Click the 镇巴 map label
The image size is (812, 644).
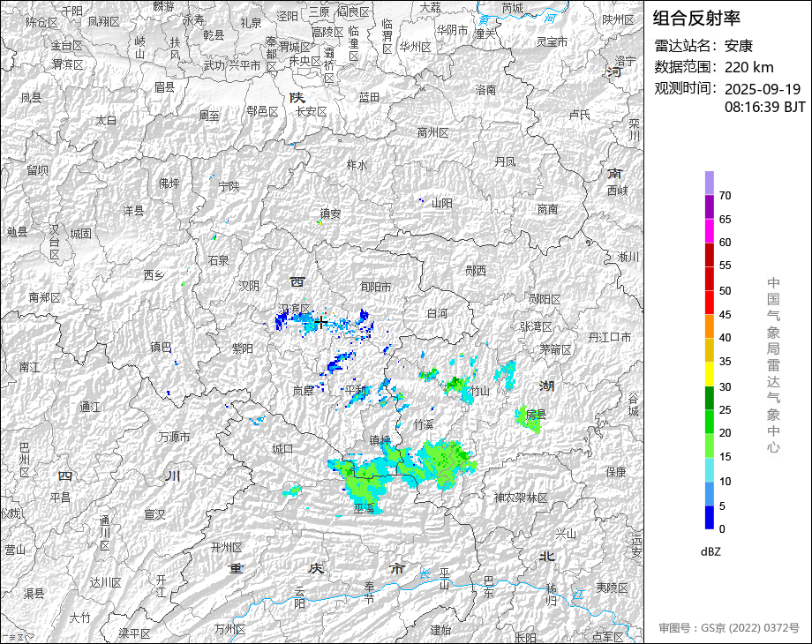pyautogui.click(x=161, y=347)
